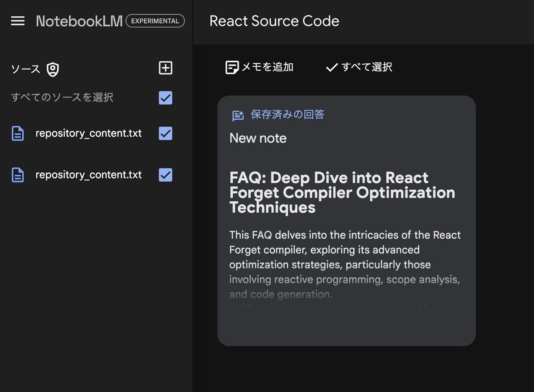
Task: Click the EXPERIMENTAL badge
Action: [155, 21]
